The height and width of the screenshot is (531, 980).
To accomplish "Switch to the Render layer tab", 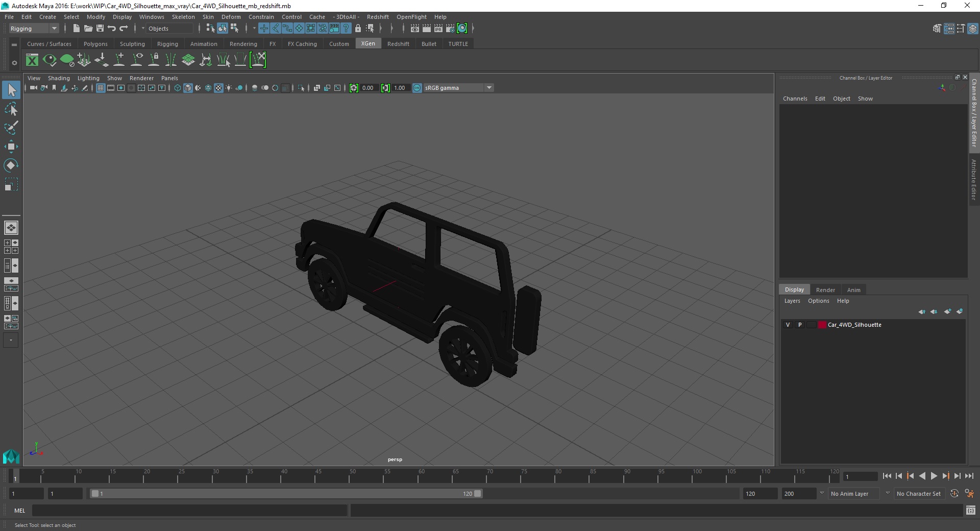I will pyautogui.click(x=825, y=289).
